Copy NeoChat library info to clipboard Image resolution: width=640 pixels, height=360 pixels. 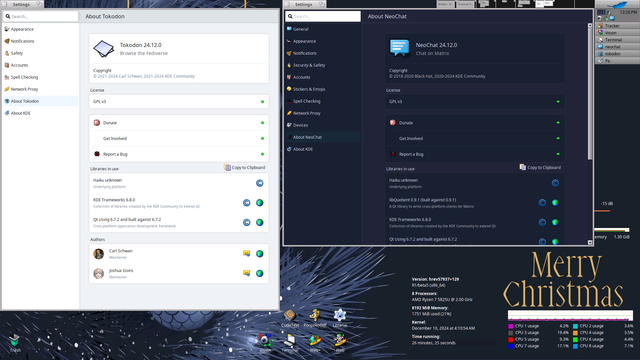click(x=540, y=167)
